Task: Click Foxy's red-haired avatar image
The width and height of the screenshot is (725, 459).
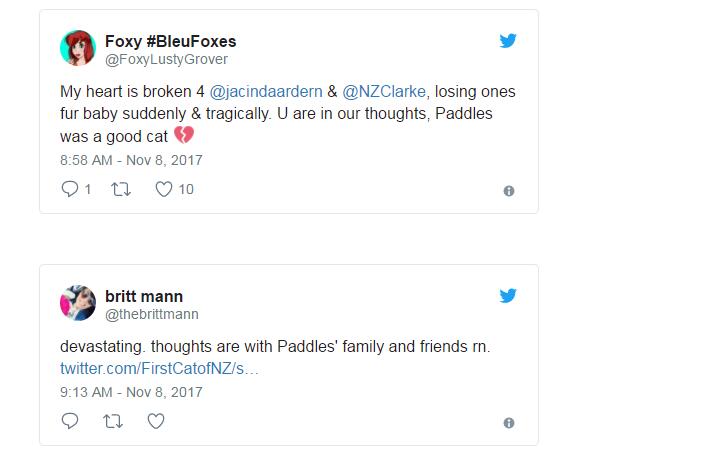Action: (78, 48)
